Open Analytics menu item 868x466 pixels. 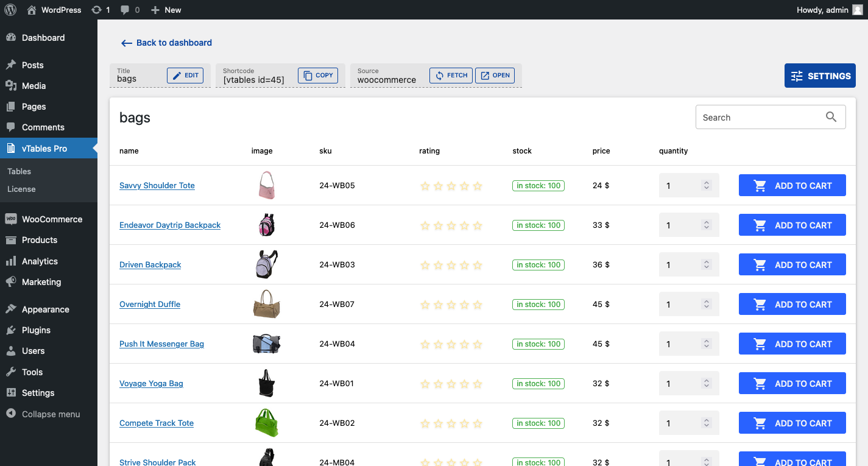(49, 261)
